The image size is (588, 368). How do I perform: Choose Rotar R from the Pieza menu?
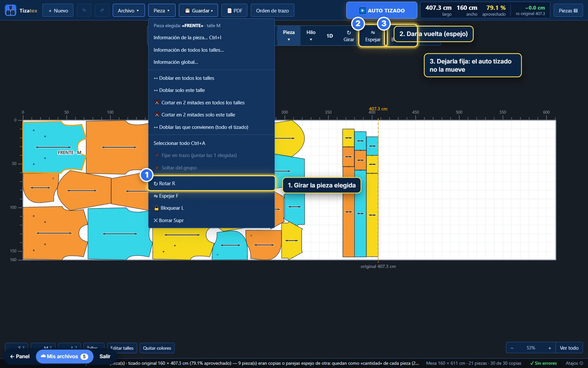pos(211,183)
